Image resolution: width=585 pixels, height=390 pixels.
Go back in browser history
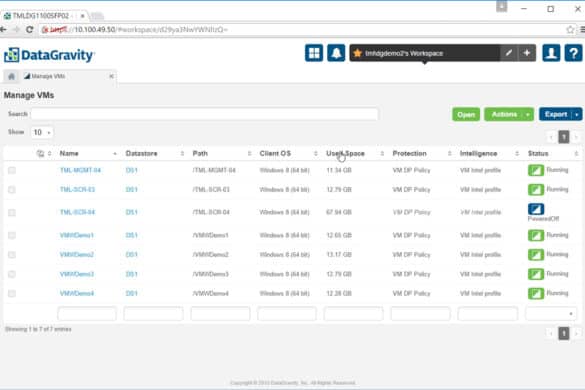(4, 29)
